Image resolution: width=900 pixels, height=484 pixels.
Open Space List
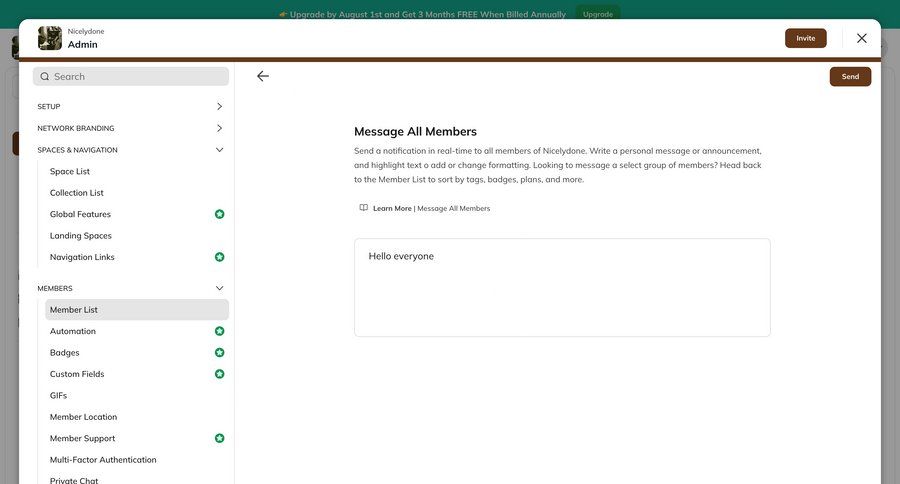[70, 172]
